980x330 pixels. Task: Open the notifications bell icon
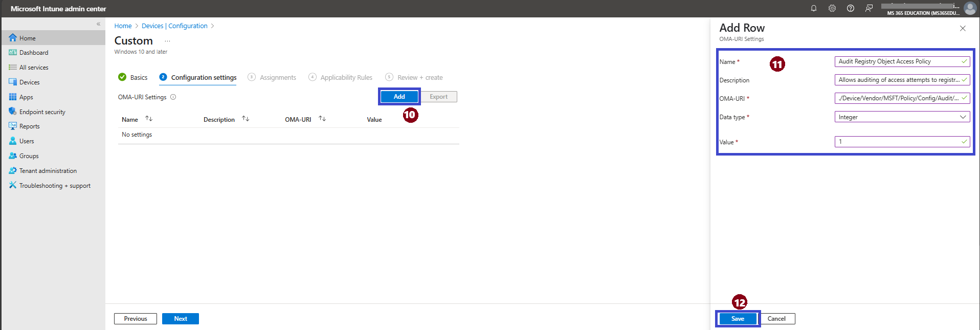813,8
